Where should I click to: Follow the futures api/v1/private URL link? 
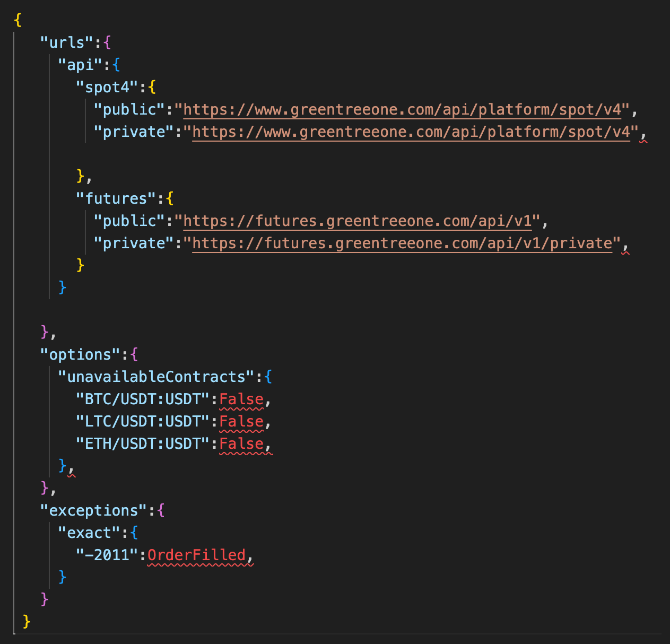402,243
